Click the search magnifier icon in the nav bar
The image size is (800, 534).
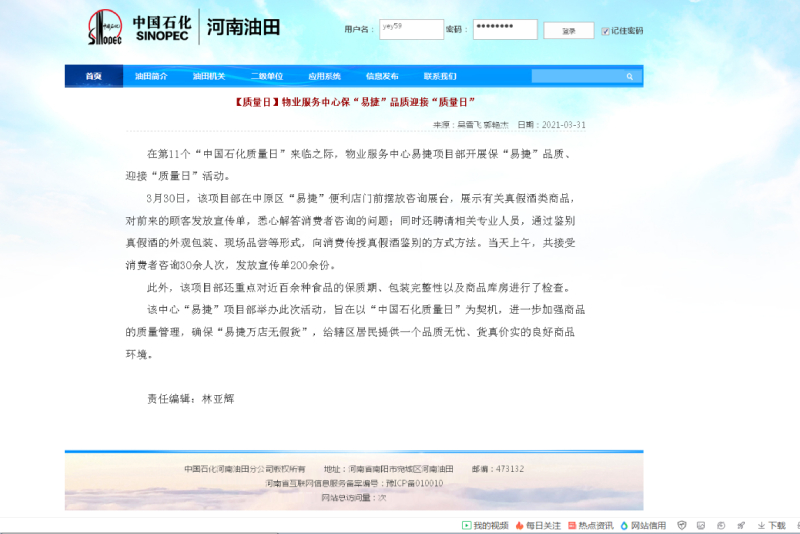tap(630, 77)
